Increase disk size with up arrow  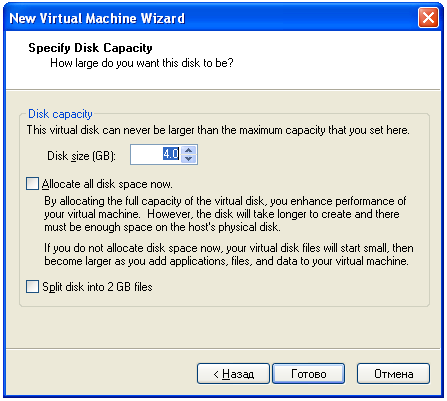click(189, 150)
